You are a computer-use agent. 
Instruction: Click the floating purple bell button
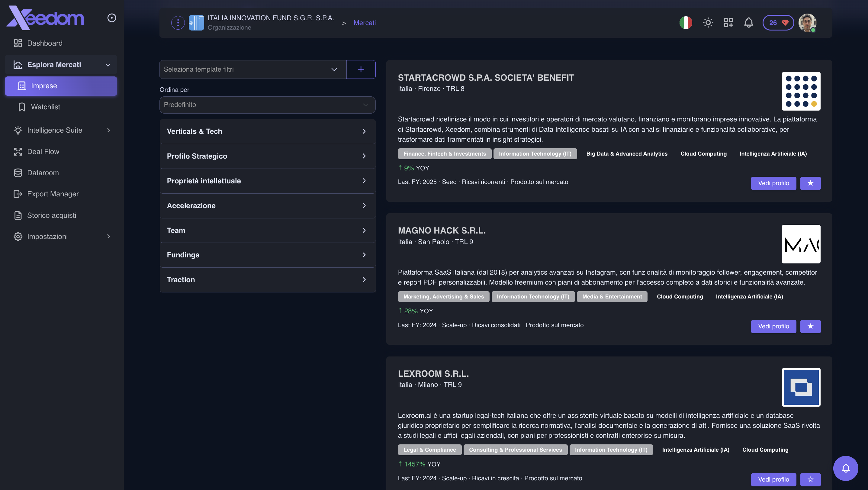click(845, 469)
